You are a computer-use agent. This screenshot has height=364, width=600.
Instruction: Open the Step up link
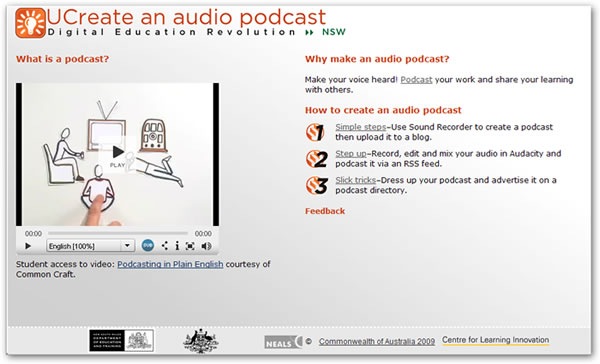tap(351, 153)
